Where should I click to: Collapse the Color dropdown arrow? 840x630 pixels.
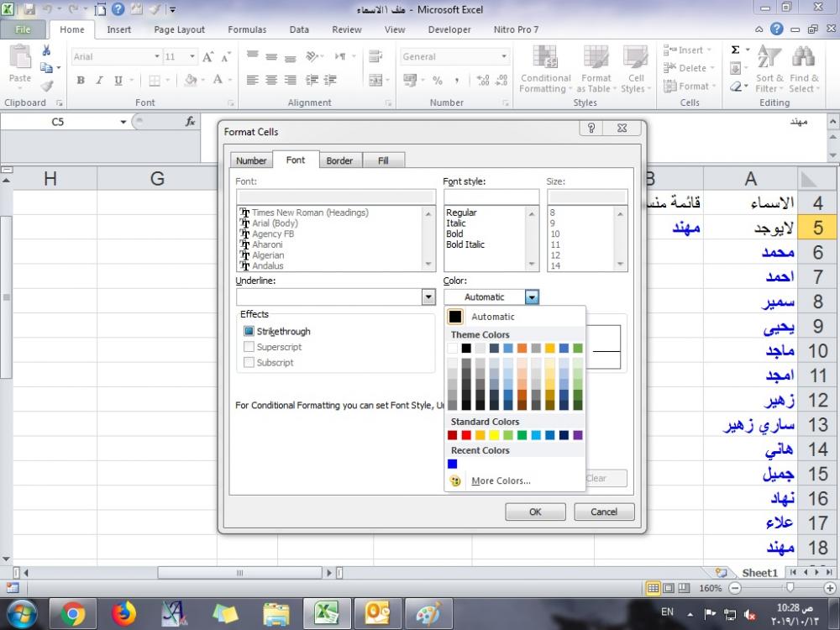pos(532,297)
